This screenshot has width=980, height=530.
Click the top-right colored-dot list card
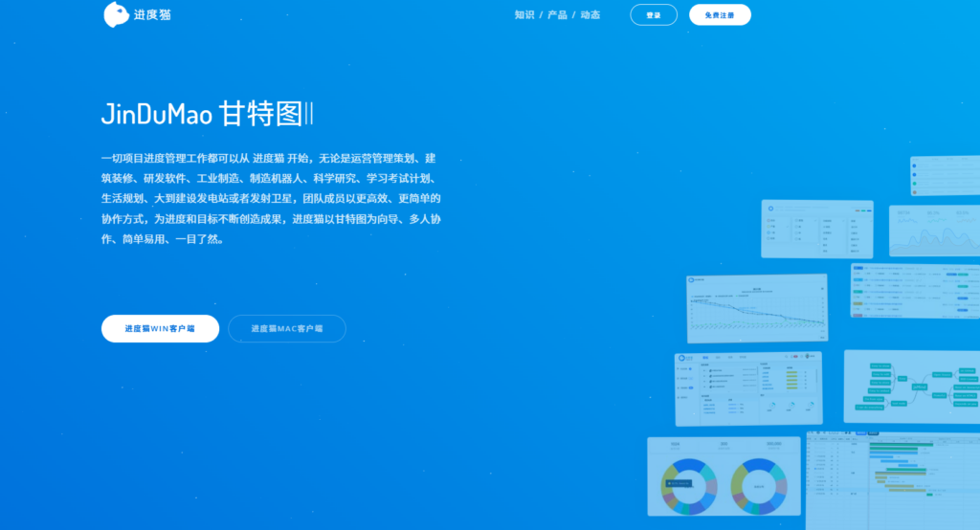(944, 176)
